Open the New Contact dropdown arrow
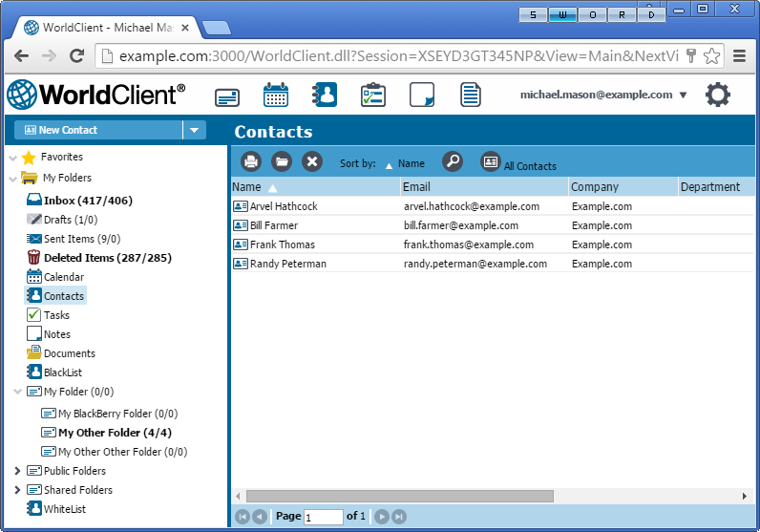Viewport: 760px width, 532px height. point(194,130)
